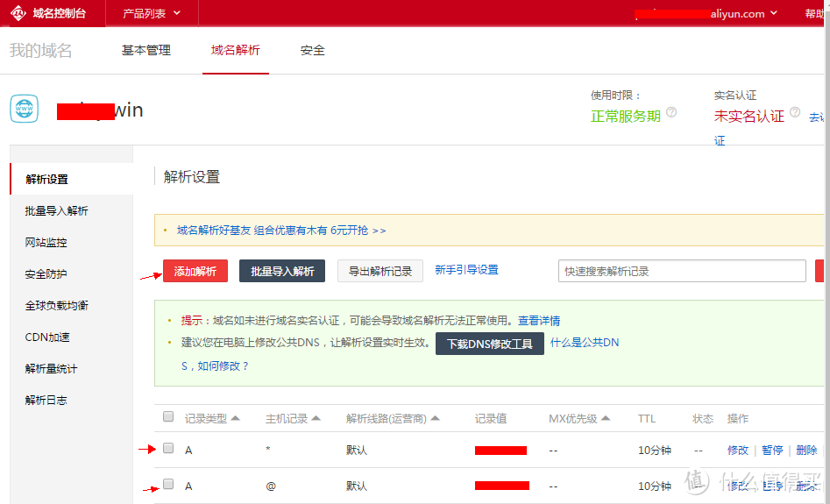Click the dark 批量导入解析 button
This screenshot has height=504, width=830.
(282, 271)
